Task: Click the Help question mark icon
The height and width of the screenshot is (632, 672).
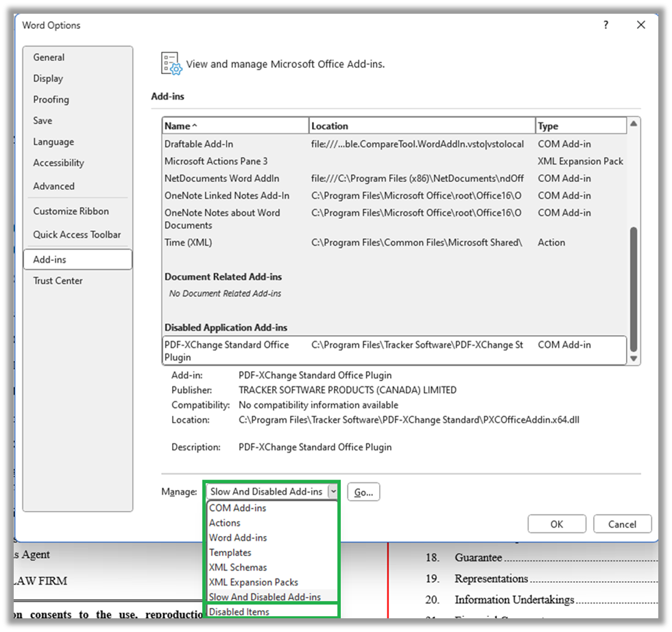Action: click(605, 25)
